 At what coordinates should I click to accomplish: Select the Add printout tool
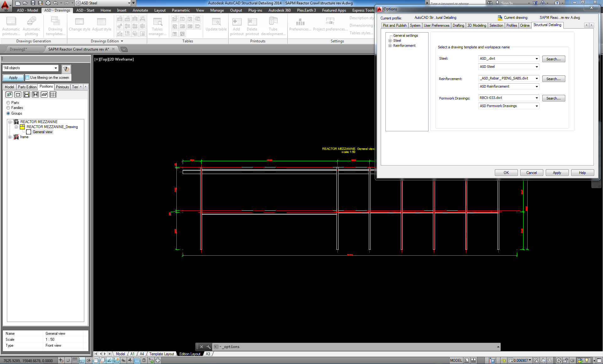[236, 25]
